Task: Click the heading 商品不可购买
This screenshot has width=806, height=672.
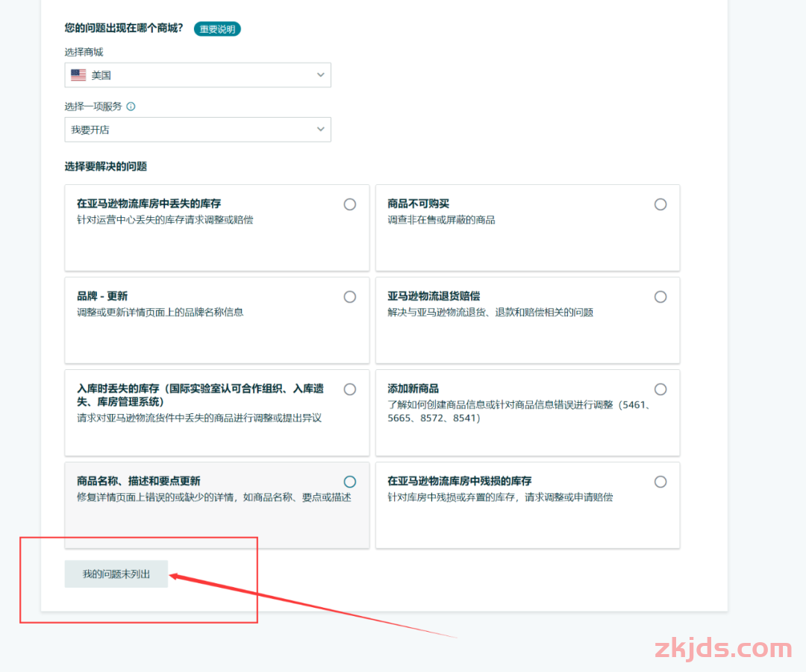Action: click(x=419, y=204)
